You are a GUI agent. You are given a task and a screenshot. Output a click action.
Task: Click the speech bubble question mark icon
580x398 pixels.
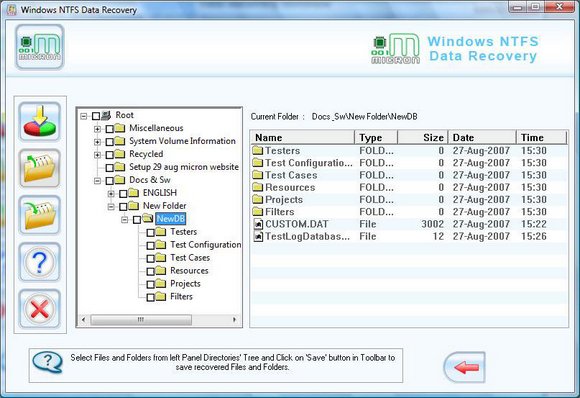pyautogui.click(x=47, y=362)
